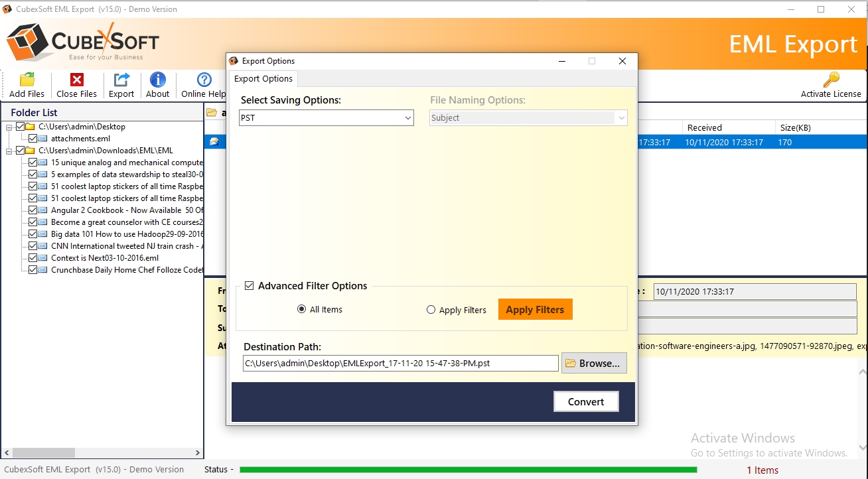
Task: Switch to the Export Options tab
Action: pyautogui.click(x=263, y=79)
